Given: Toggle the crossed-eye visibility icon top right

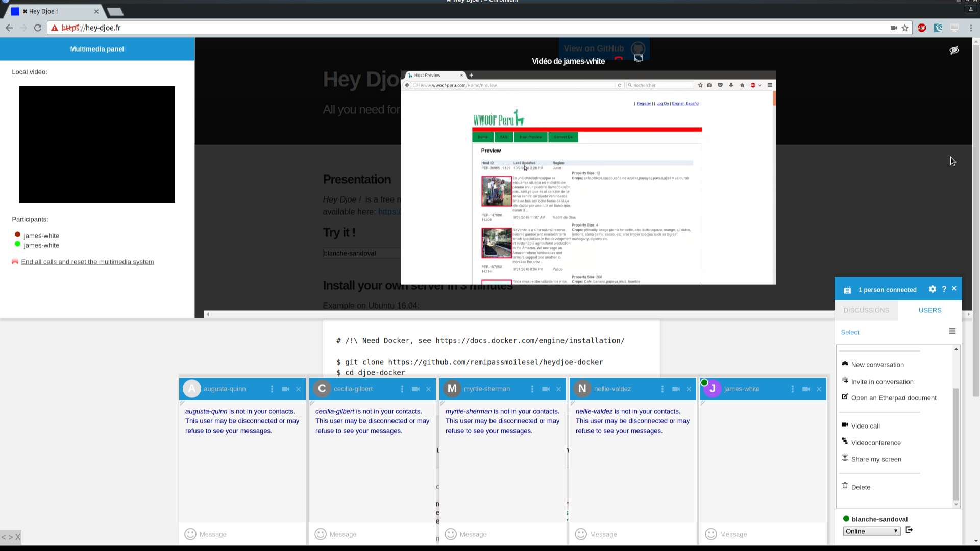Looking at the screenshot, I should pyautogui.click(x=954, y=50).
